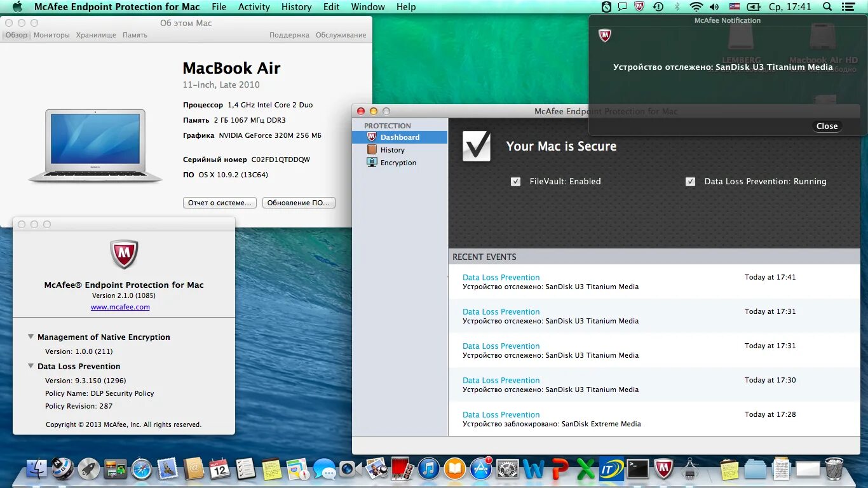The width and height of the screenshot is (868, 488).
Task: Open Mail stamp icon in dock
Action: (x=167, y=469)
